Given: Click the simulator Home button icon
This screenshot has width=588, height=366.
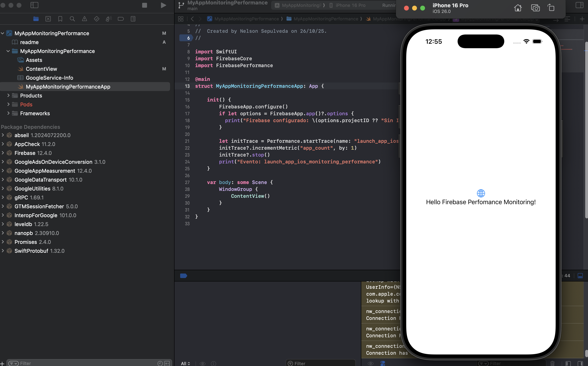Looking at the screenshot, I should (x=518, y=8).
